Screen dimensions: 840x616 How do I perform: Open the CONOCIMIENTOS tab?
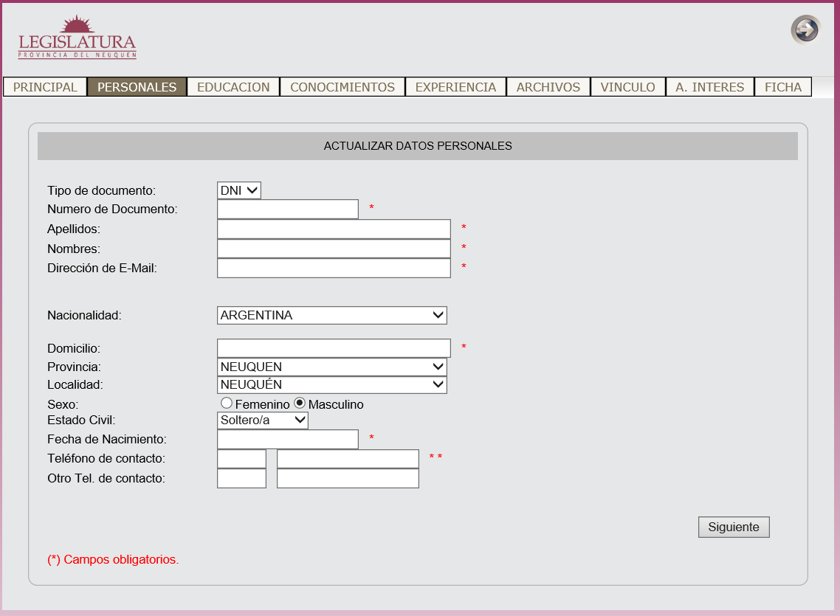[x=342, y=87]
